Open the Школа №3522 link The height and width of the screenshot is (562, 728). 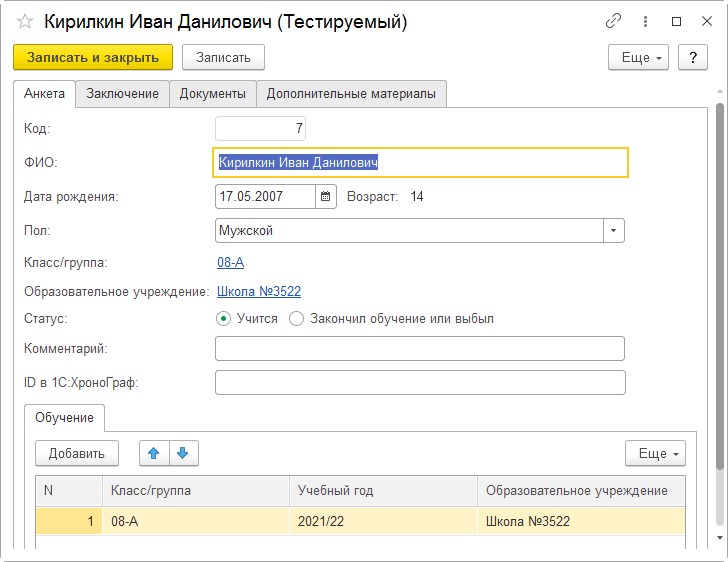point(259,292)
